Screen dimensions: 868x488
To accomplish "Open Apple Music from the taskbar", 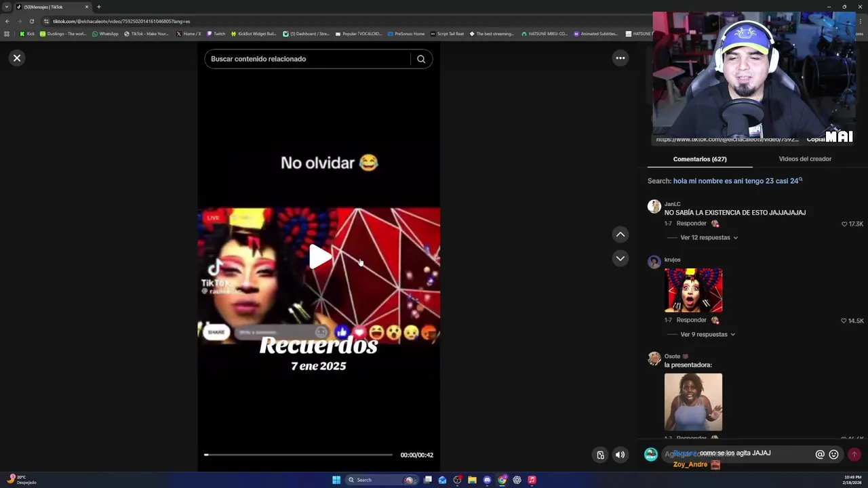I will [532, 480].
